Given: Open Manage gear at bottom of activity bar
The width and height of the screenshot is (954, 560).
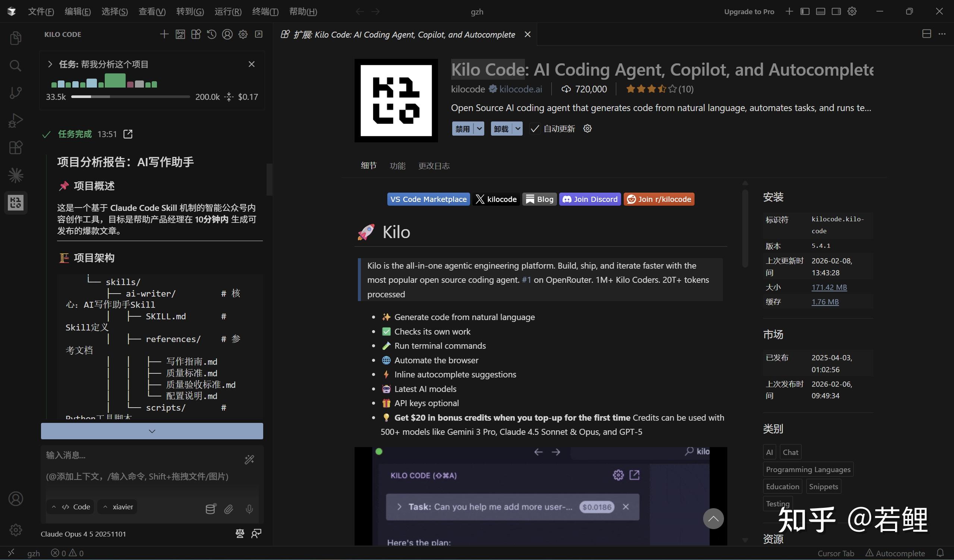Looking at the screenshot, I should point(16,529).
